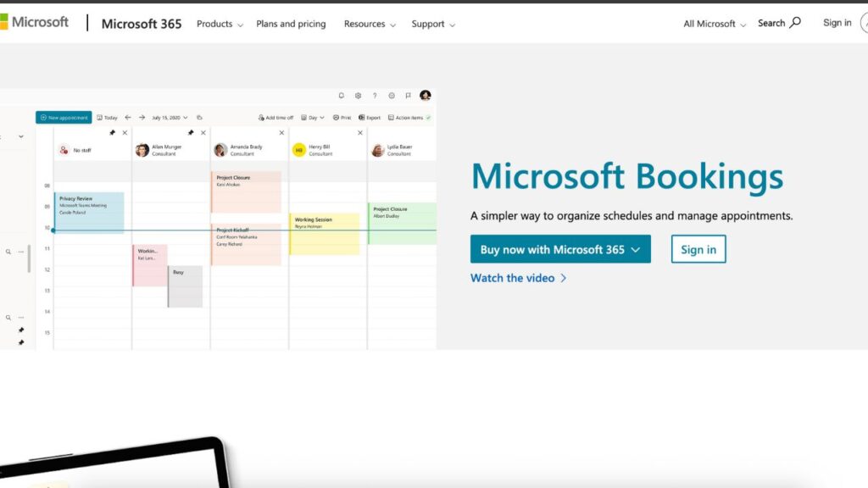Open notifications bell in Bookings preview
Viewport: 868px width, 488px height.
click(342, 96)
